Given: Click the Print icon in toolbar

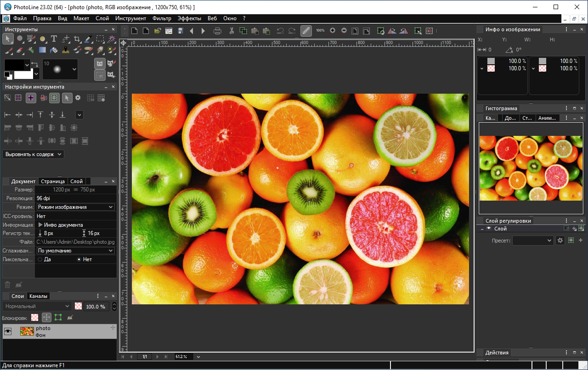Looking at the screenshot, I should 218,31.
